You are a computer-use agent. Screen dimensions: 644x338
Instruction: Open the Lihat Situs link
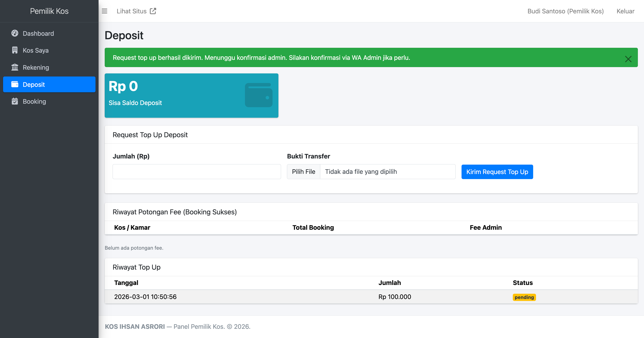(x=131, y=11)
